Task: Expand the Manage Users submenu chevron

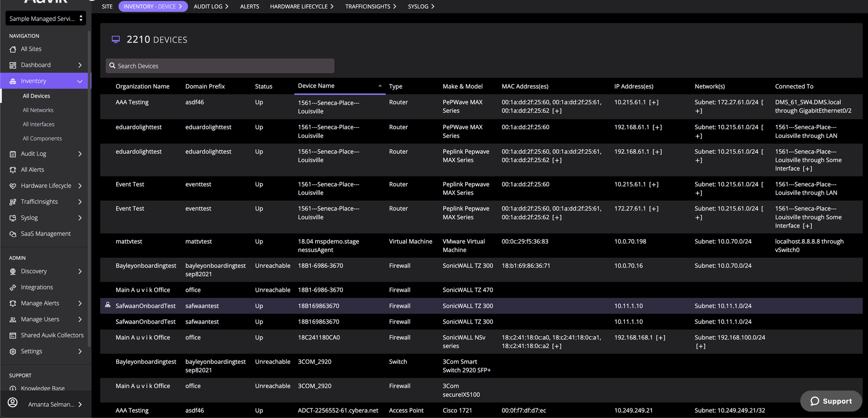Action: [x=80, y=319]
